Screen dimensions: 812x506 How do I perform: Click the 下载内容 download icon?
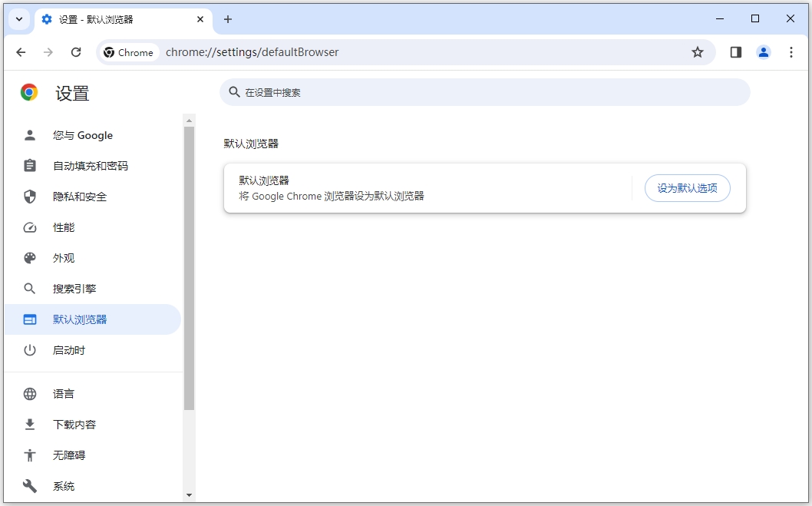click(x=29, y=425)
